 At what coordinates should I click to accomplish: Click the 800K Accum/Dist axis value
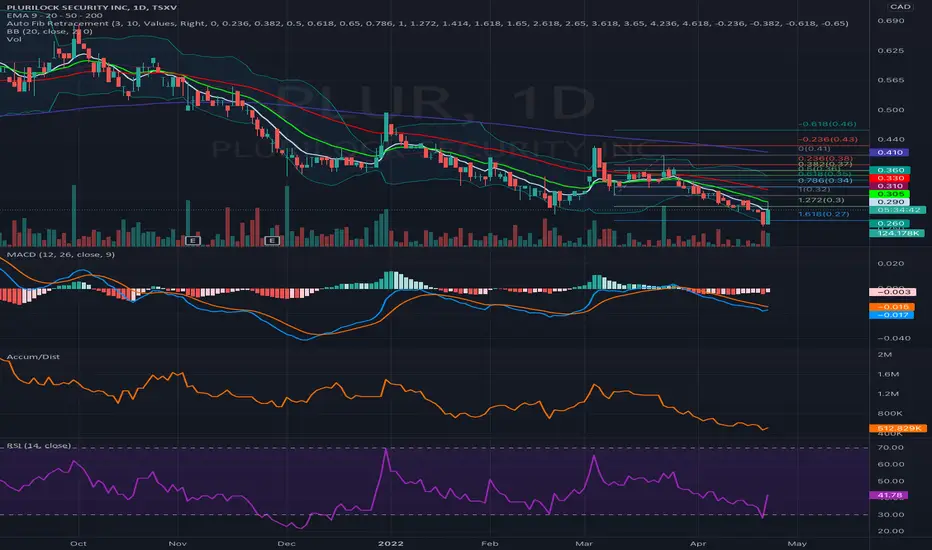tap(890, 413)
